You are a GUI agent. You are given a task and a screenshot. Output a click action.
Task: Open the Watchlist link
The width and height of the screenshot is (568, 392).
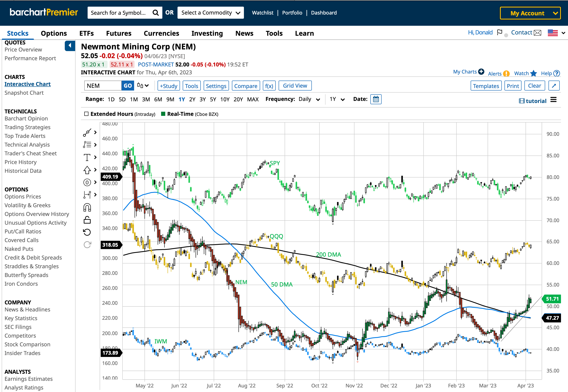pyautogui.click(x=262, y=13)
